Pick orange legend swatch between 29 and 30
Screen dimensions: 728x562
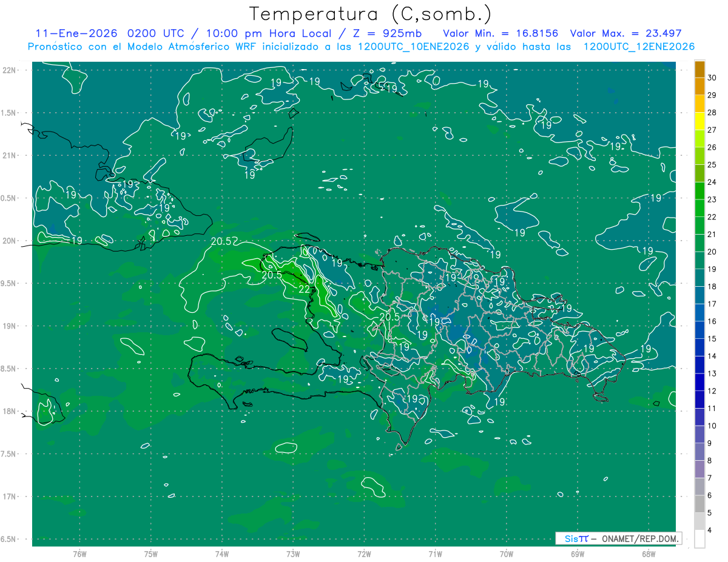coord(699,87)
